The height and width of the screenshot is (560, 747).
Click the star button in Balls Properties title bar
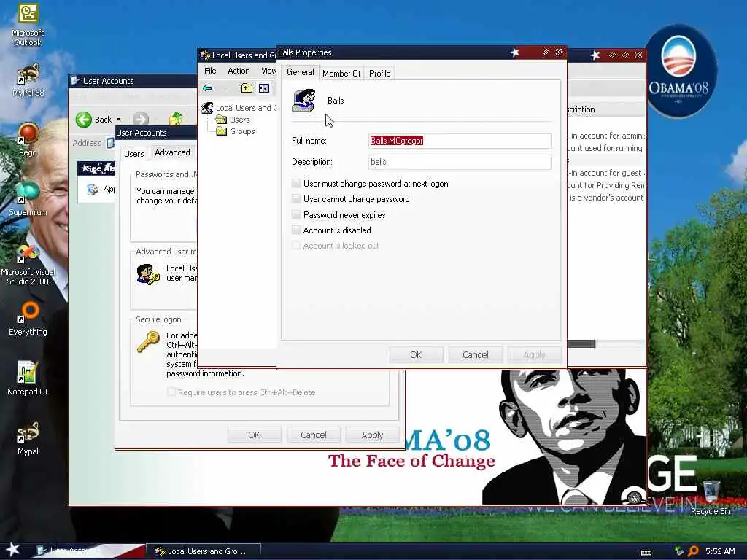(x=515, y=52)
